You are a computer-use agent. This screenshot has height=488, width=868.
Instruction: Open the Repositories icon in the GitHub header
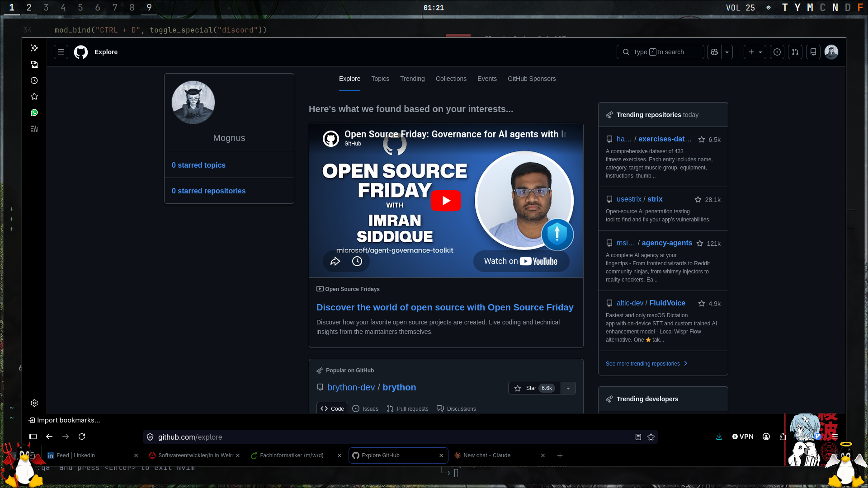pyautogui.click(x=813, y=52)
